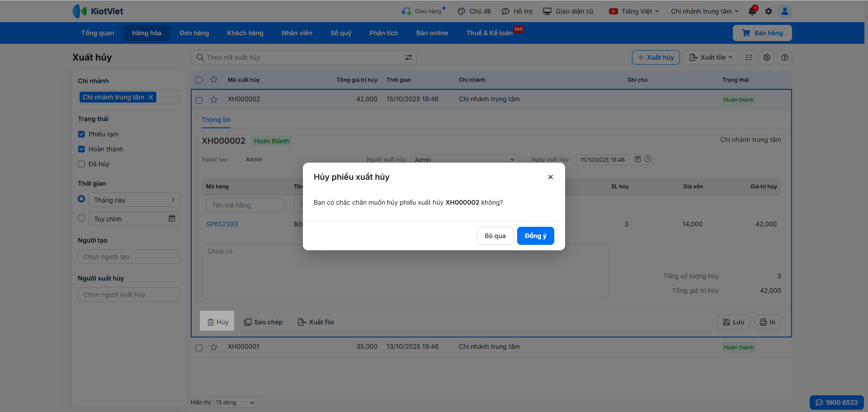This screenshot has width=868, height=412.
Task: Select the Tháng này radio option
Action: click(81, 199)
